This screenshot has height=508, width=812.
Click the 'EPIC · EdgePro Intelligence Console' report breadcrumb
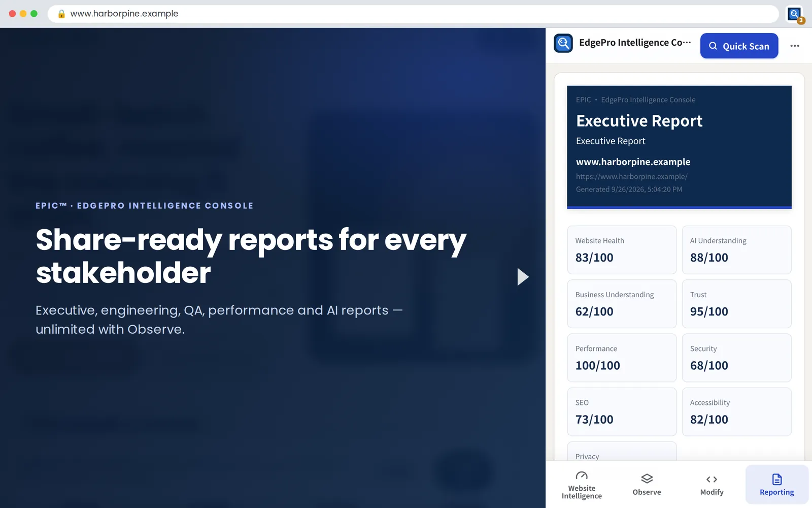pyautogui.click(x=636, y=100)
